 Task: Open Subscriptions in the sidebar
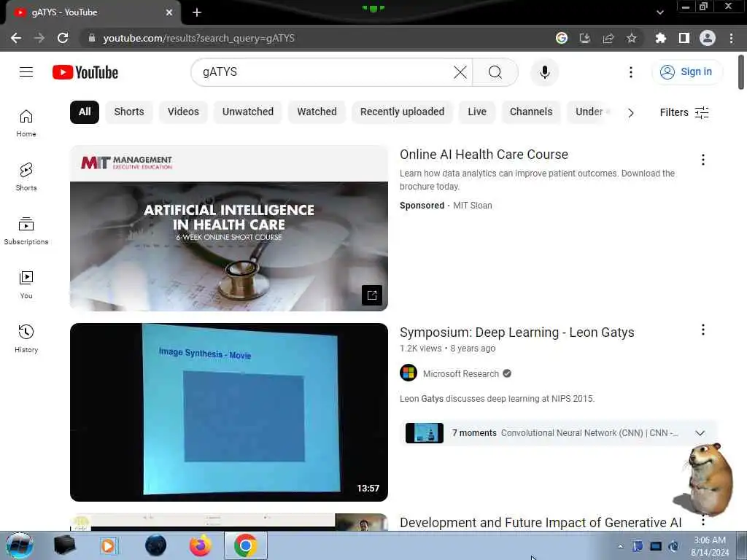pos(26,231)
